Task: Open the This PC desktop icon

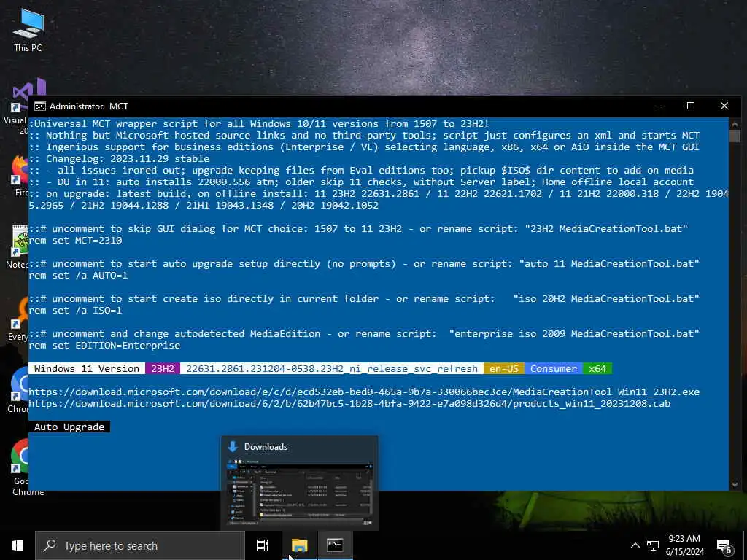Action: coord(28,29)
